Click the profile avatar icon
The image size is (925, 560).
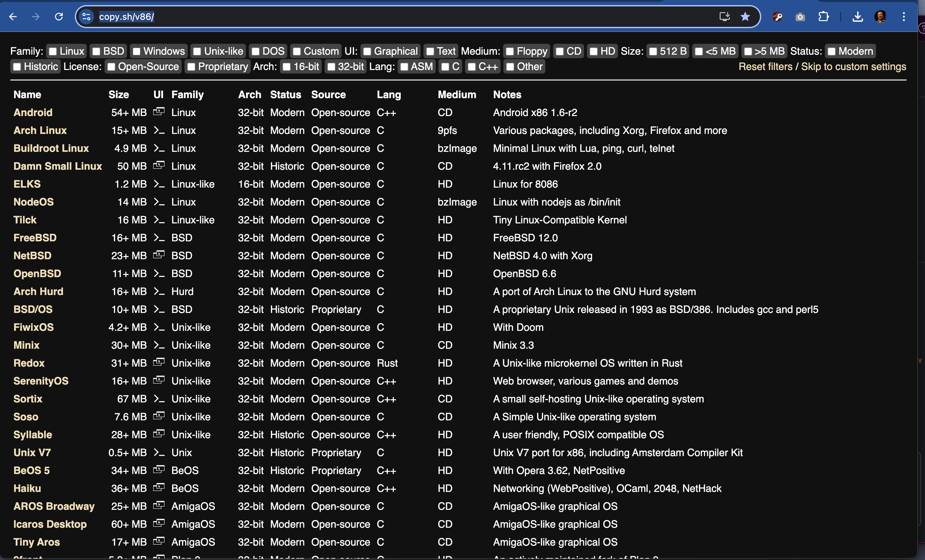pos(880,17)
